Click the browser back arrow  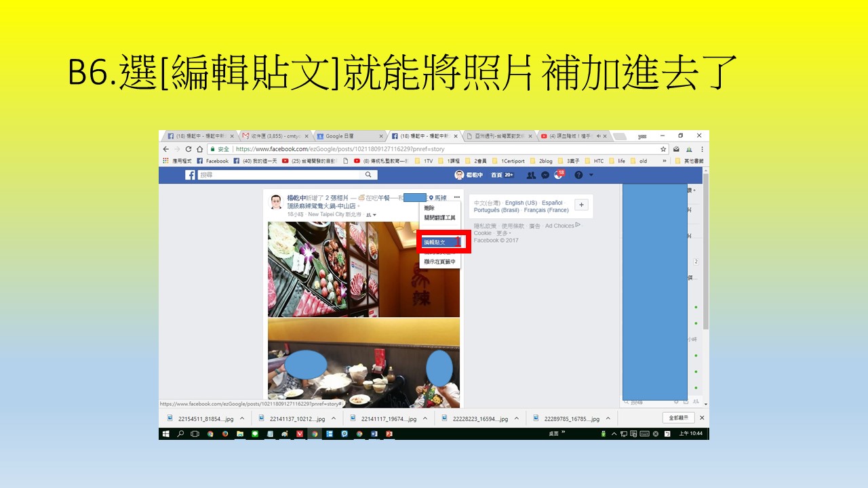click(166, 149)
